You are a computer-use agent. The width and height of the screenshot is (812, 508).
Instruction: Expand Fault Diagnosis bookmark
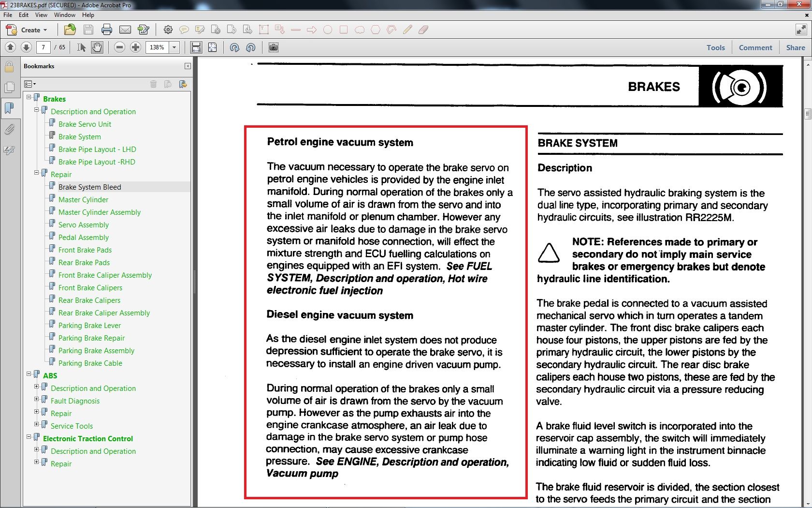[x=37, y=399]
